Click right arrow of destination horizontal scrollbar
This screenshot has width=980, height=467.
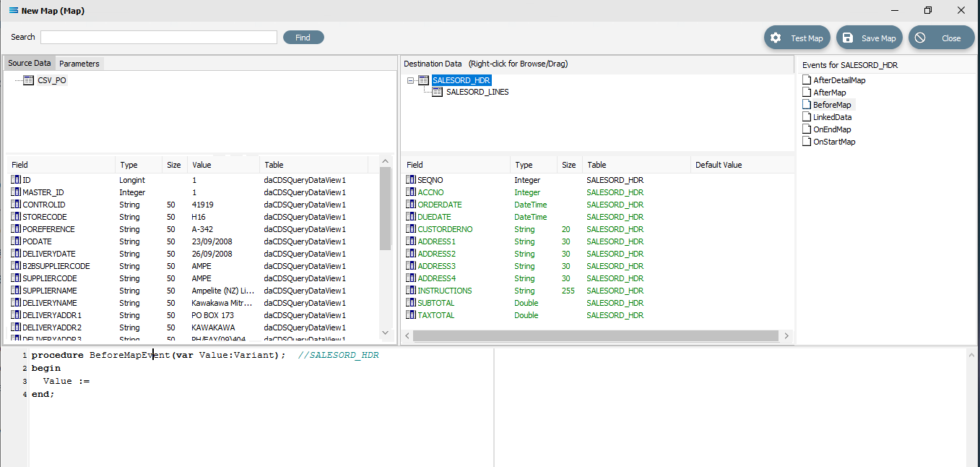(x=786, y=336)
